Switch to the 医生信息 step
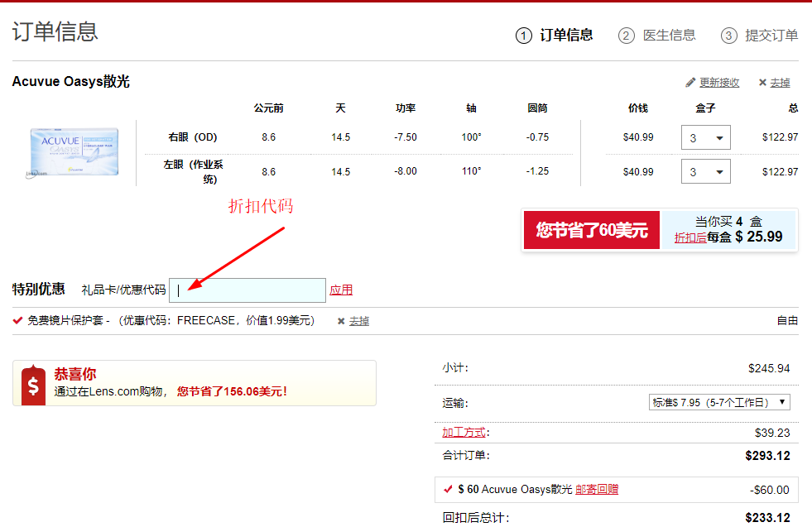This screenshot has height=527, width=812. point(669,36)
